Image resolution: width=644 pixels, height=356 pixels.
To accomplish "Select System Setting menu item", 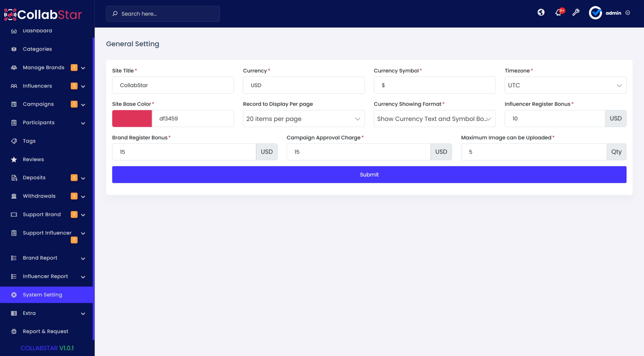I will click(46, 295).
